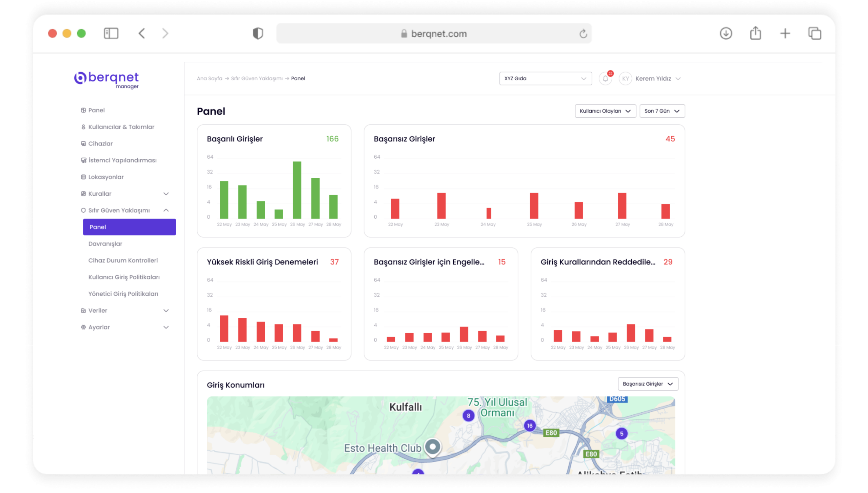This screenshot has width=868, height=493.
Task: Open the Son 7 Gün date range dropdown
Action: pyautogui.click(x=662, y=111)
